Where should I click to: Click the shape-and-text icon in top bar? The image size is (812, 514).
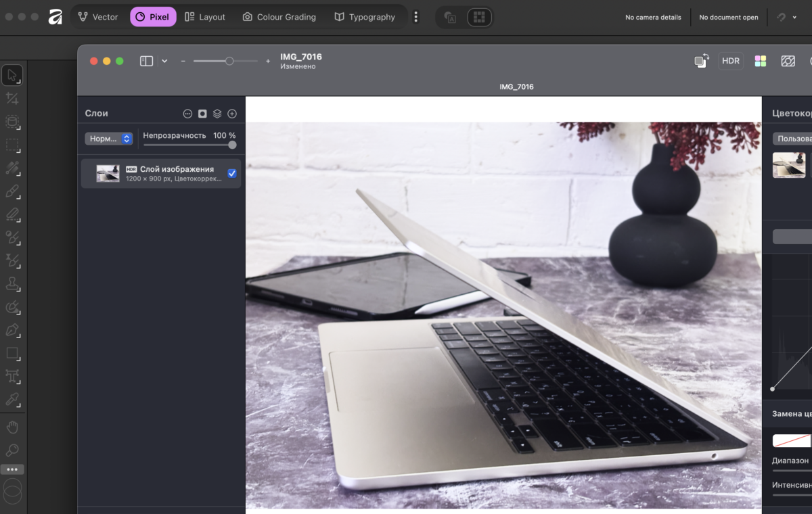(x=451, y=18)
